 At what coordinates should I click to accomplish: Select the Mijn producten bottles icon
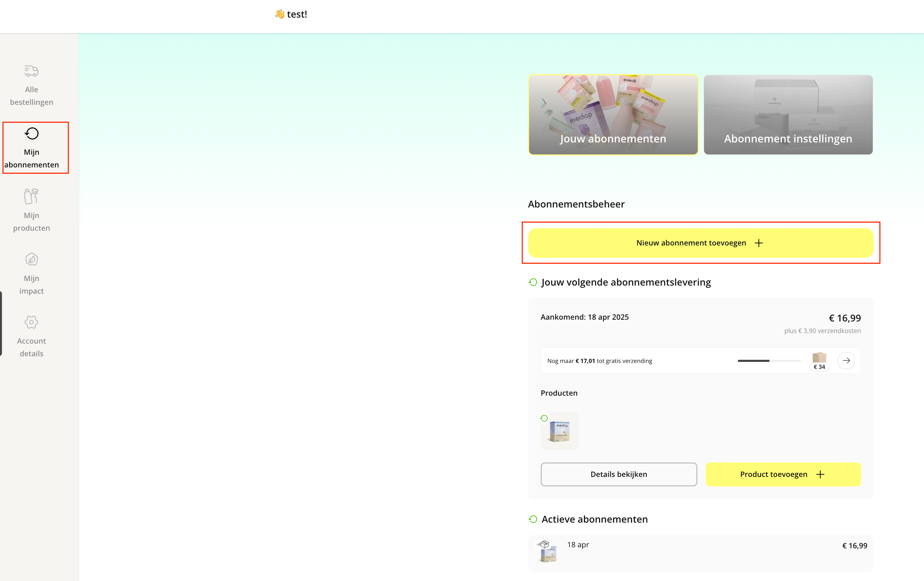31,196
